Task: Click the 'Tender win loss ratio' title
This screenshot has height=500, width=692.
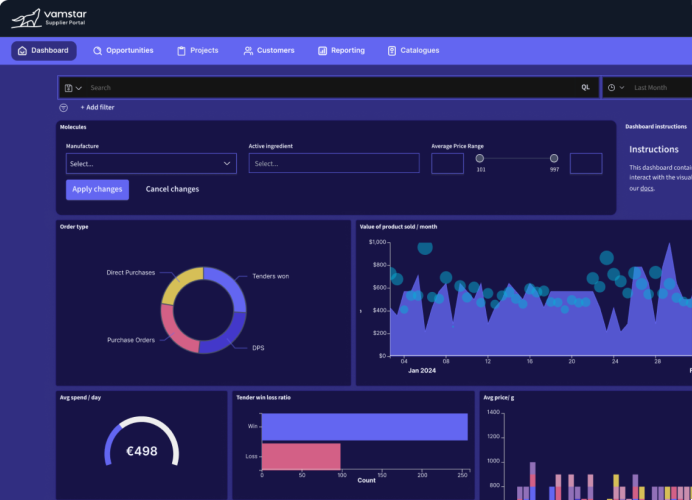Action: click(x=263, y=398)
